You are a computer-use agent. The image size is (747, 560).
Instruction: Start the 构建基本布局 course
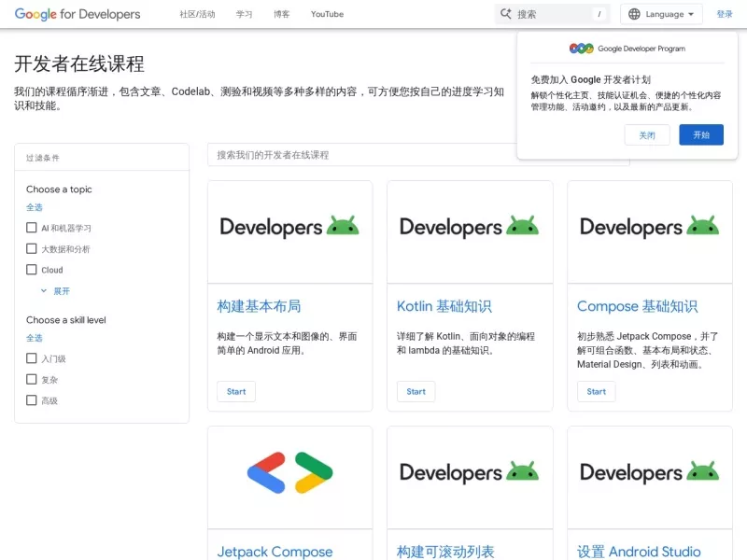(236, 391)
